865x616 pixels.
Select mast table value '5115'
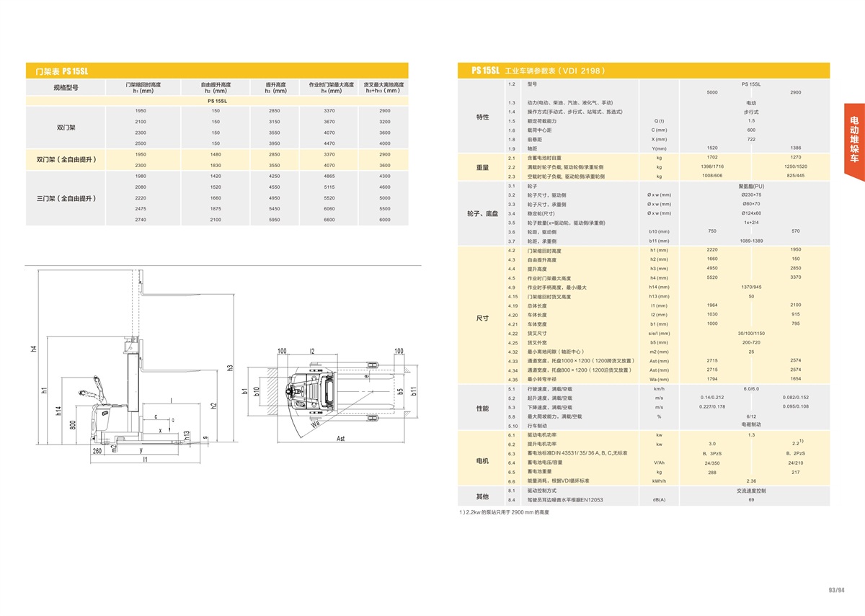coord(329,187)
